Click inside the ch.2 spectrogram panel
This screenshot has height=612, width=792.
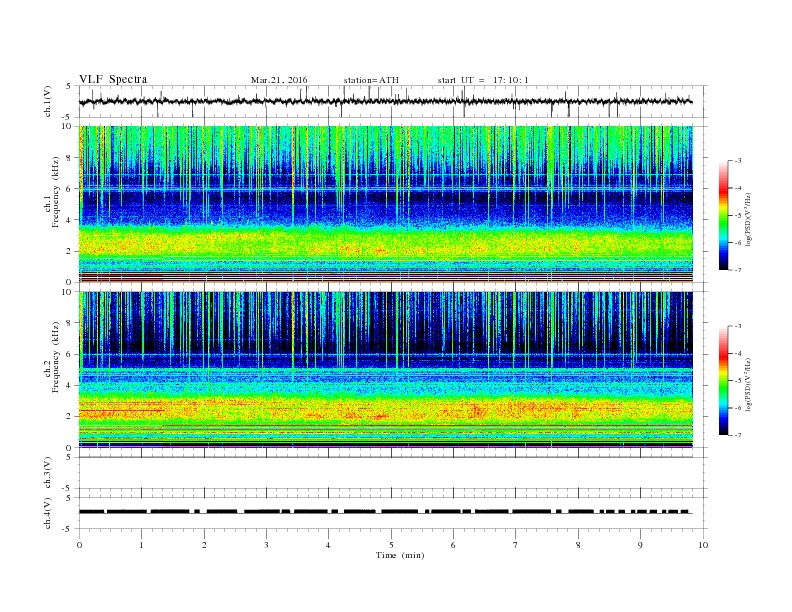[385, 369]
